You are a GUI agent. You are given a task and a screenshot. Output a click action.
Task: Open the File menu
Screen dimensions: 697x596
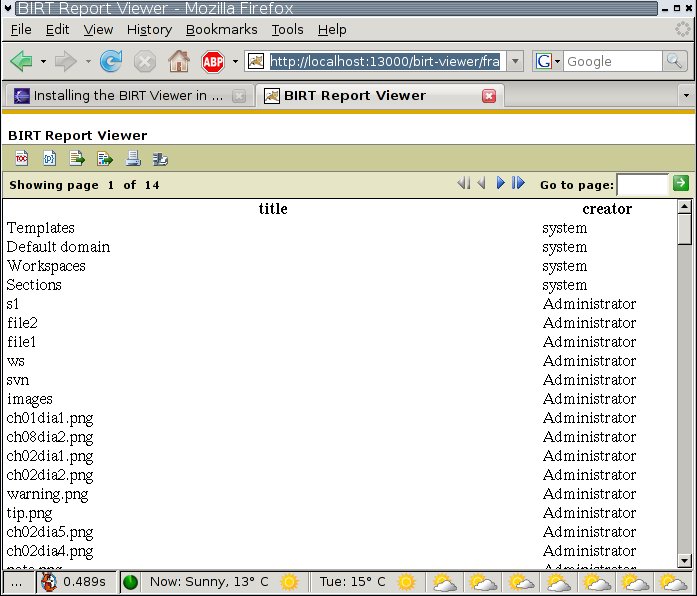pos(21,29)
